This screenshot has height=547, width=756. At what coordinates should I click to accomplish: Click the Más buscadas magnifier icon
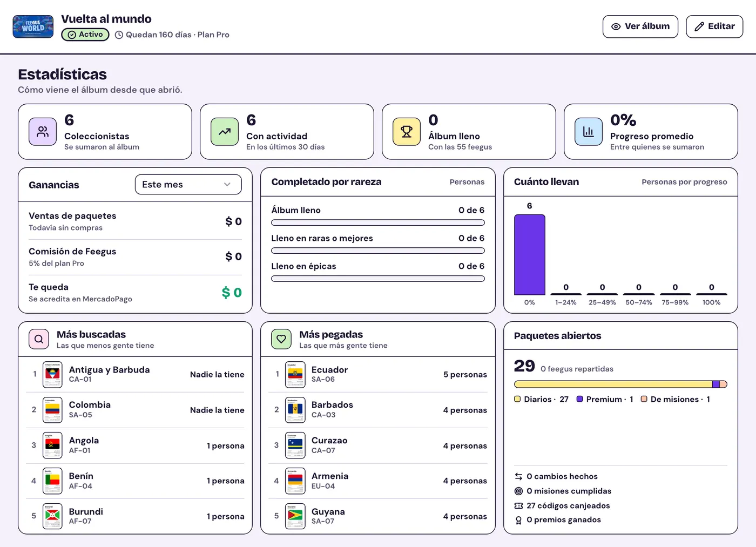39,339
